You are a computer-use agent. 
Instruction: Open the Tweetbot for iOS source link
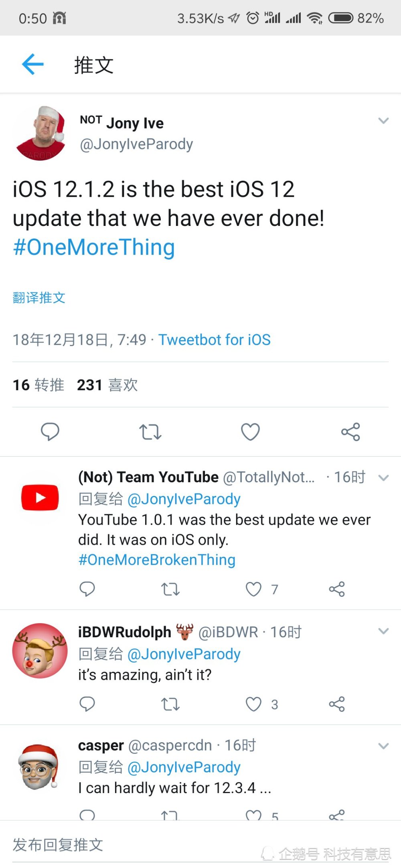tap(215, 340)
